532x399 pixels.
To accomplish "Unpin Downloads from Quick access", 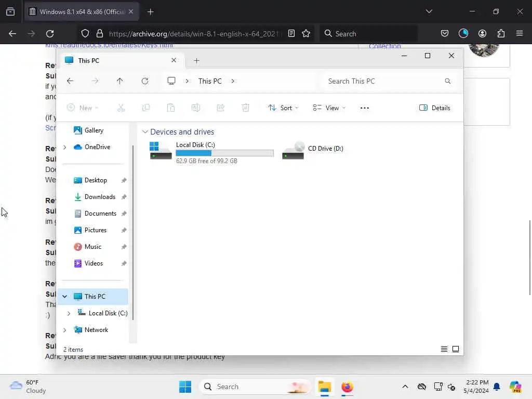I will 124,197.
